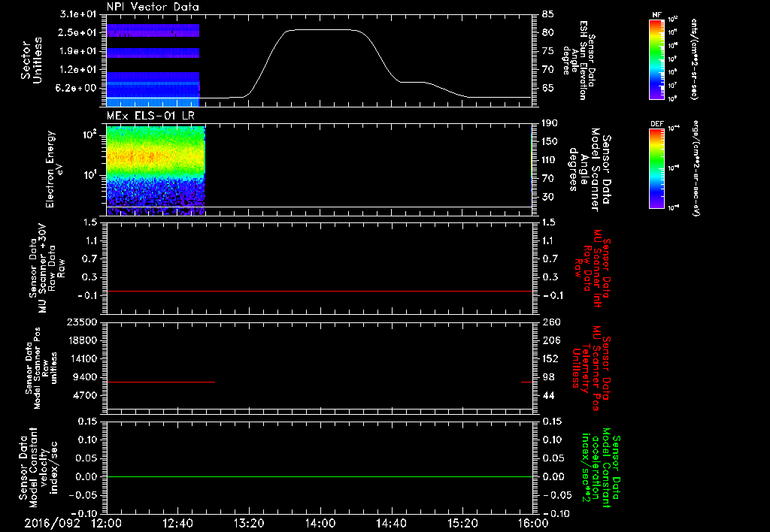Click the '98' telemetry tick label
This screenshot has height=532, width=770.
click(x=548, y=377)
